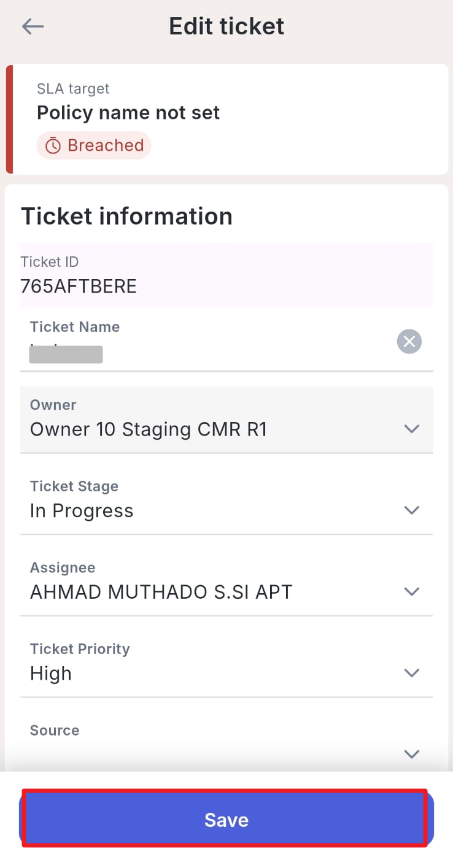453x868 pixels.
Task: Tap the "High" priority value
Action: tap(51, 674)
